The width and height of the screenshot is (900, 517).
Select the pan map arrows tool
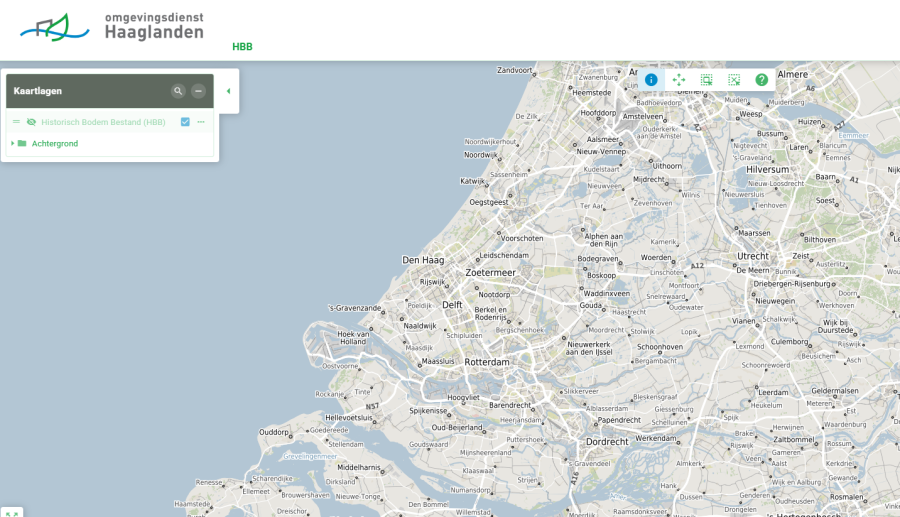678,80
